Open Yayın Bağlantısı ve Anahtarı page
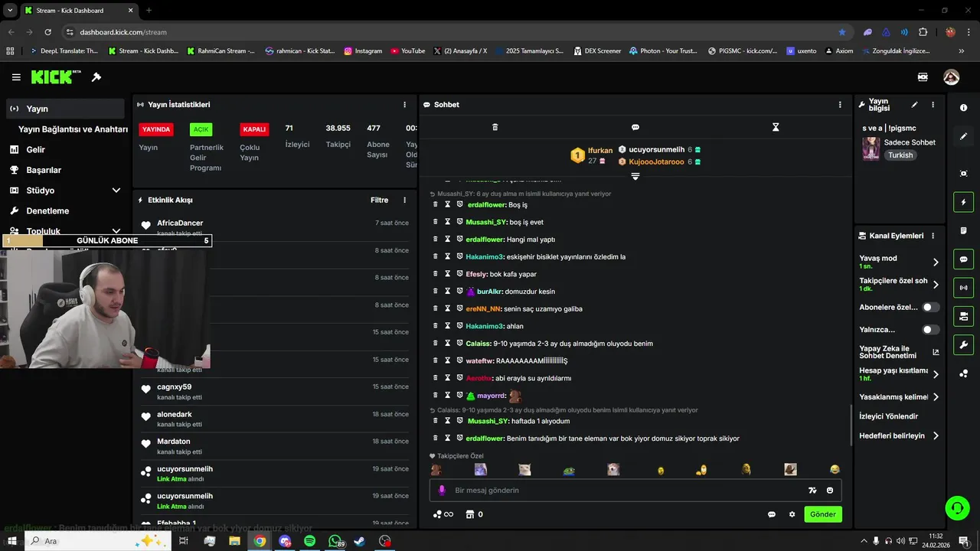Screen dimensions: 980x551 73,129
